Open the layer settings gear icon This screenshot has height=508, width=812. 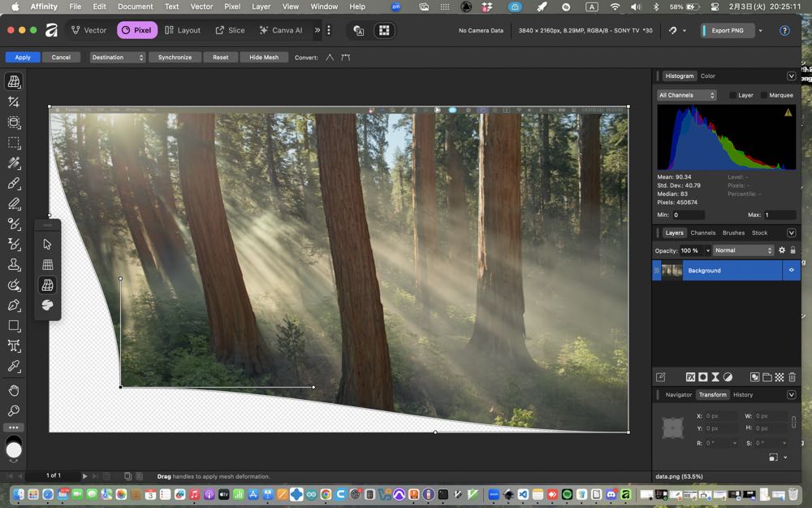(x=782, y=250)
